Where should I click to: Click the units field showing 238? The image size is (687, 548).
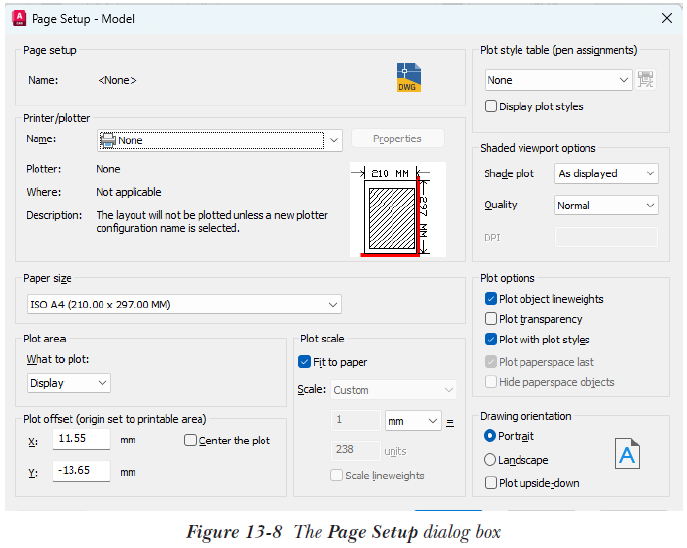pyautogui.click(x=356, y=450)
